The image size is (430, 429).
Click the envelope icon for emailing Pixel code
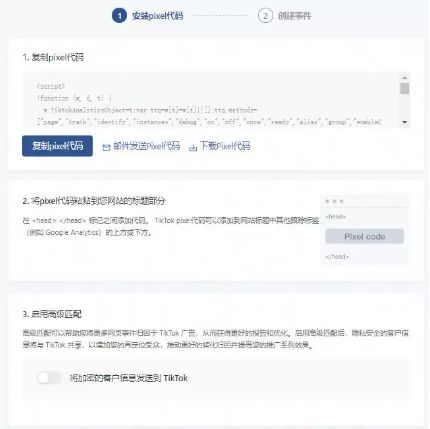tap(106, 147)
